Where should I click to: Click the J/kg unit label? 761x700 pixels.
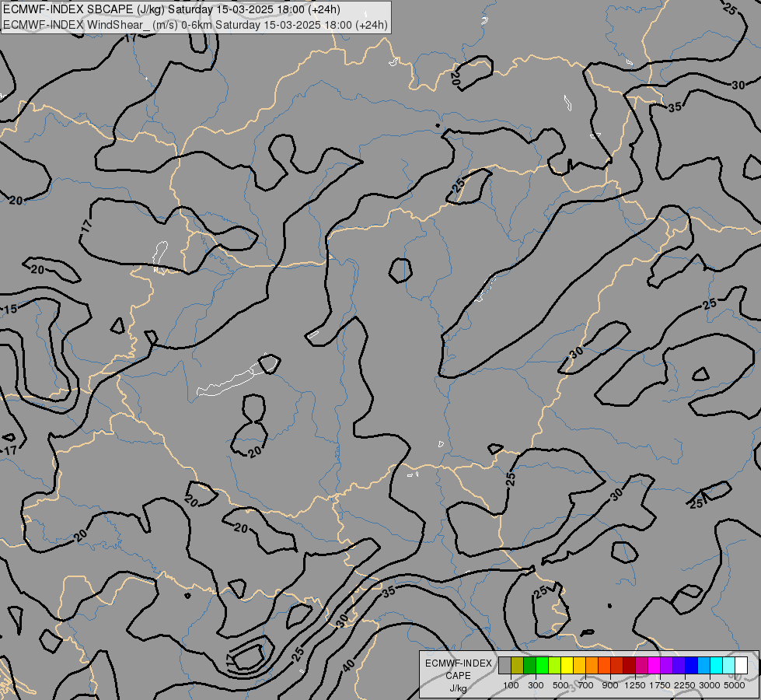click(458, 688)
